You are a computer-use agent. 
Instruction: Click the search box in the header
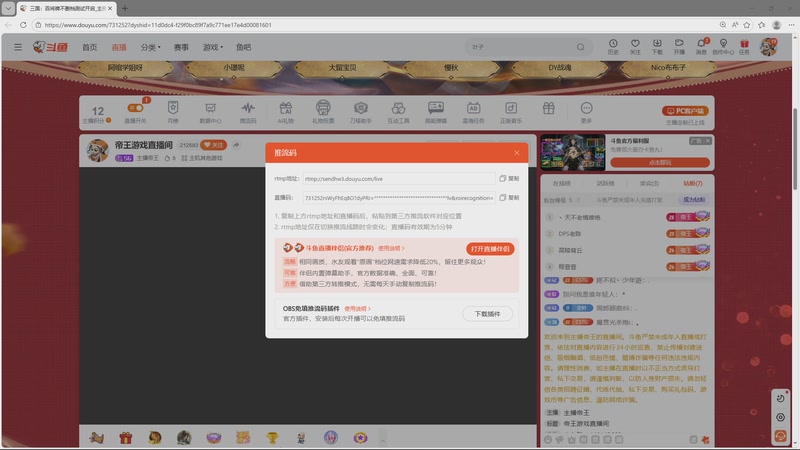pyautogui.click(x=528, y=47)
